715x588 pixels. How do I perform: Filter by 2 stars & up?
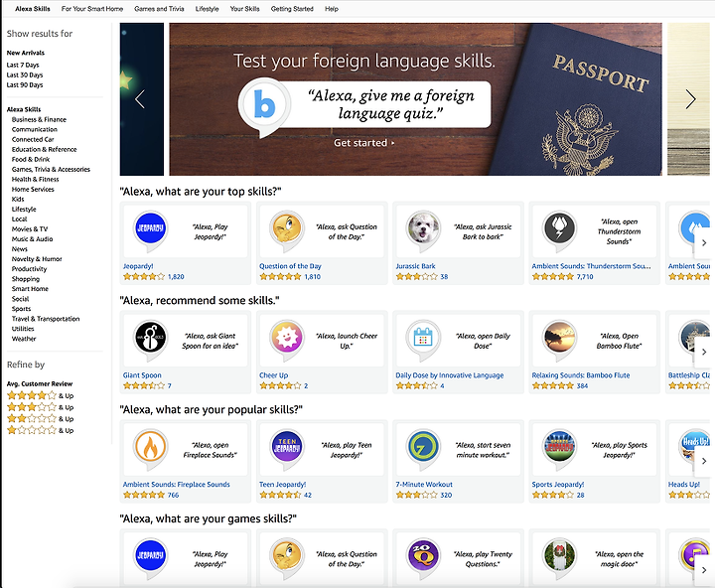(x=40, y=418)
